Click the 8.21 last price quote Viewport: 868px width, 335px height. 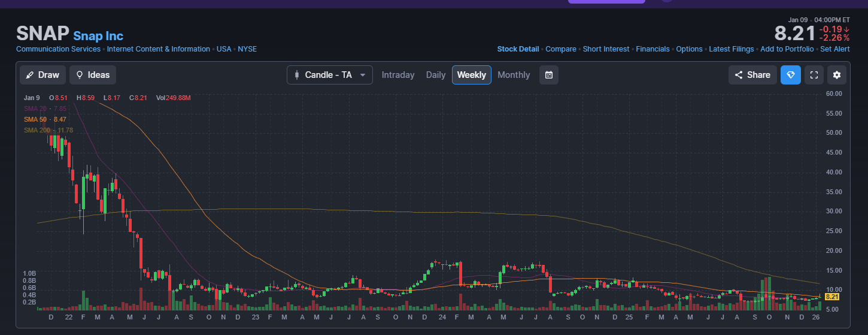[795, 33]
